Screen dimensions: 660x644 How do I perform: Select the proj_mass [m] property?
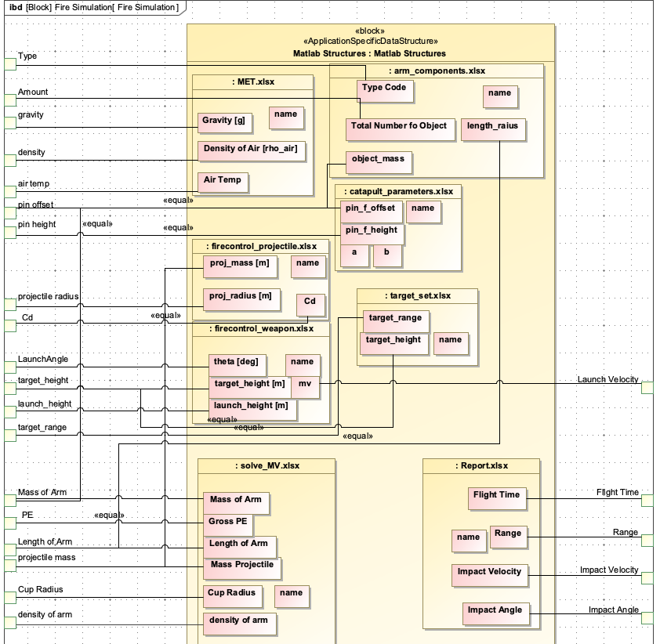click(241, 267)
